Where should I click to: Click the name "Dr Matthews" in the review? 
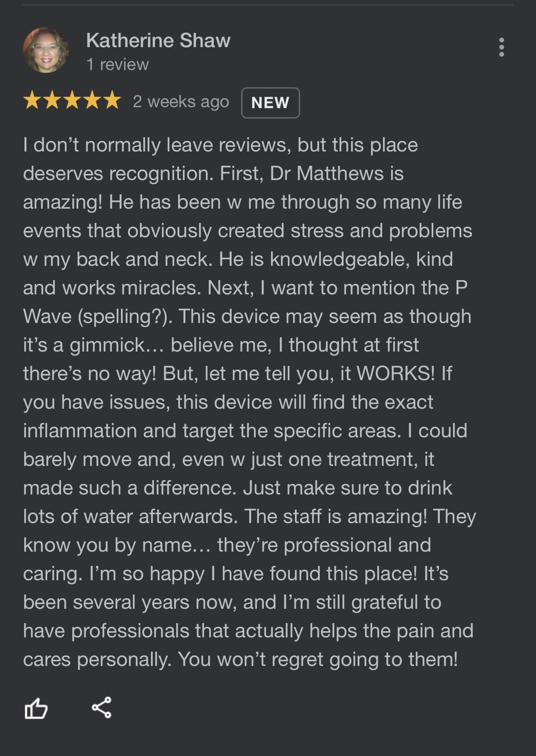pos(326,174)
